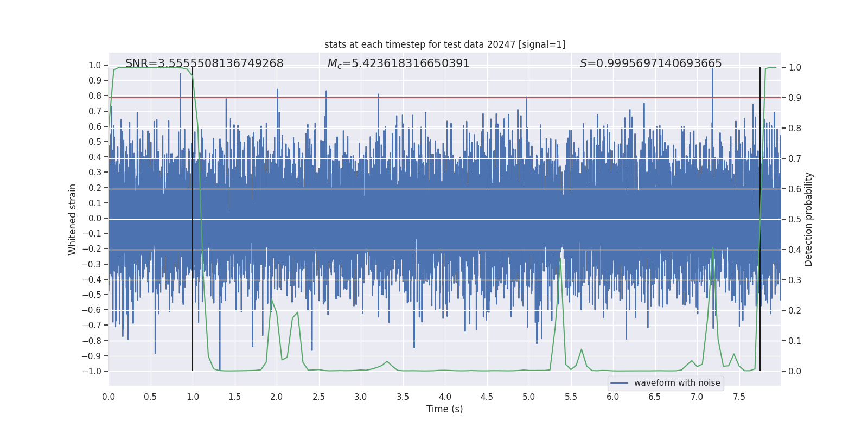Click the blue line sample in legend
The height and width of the screenshot is (434, 868).
coord(619,383)
